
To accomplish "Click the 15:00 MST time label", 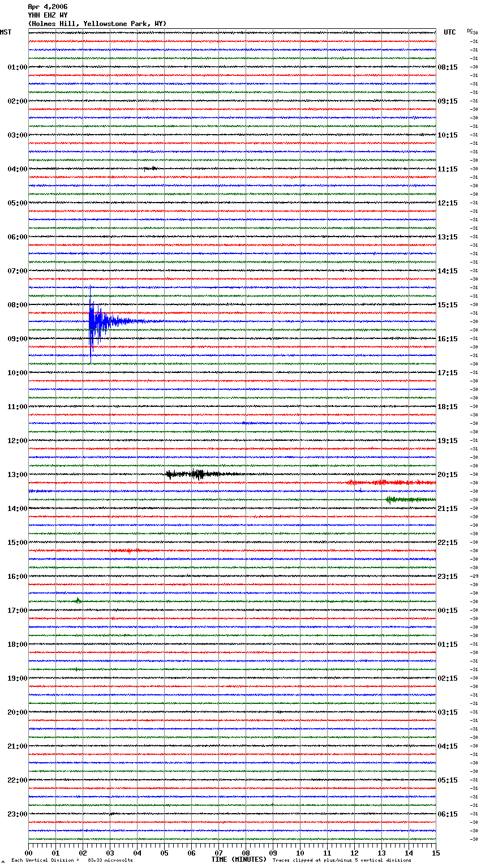I will [18, 543].
